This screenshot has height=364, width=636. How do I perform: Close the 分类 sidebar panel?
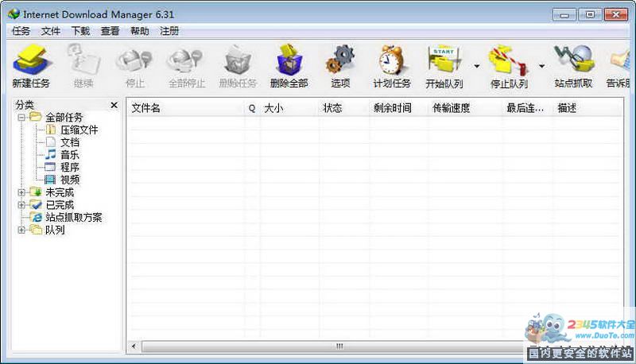point(114,105)
